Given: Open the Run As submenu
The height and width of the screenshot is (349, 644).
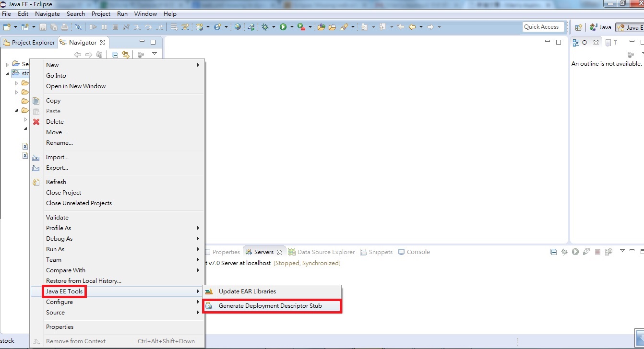Looking at the screenshot, I should [118, 249].
